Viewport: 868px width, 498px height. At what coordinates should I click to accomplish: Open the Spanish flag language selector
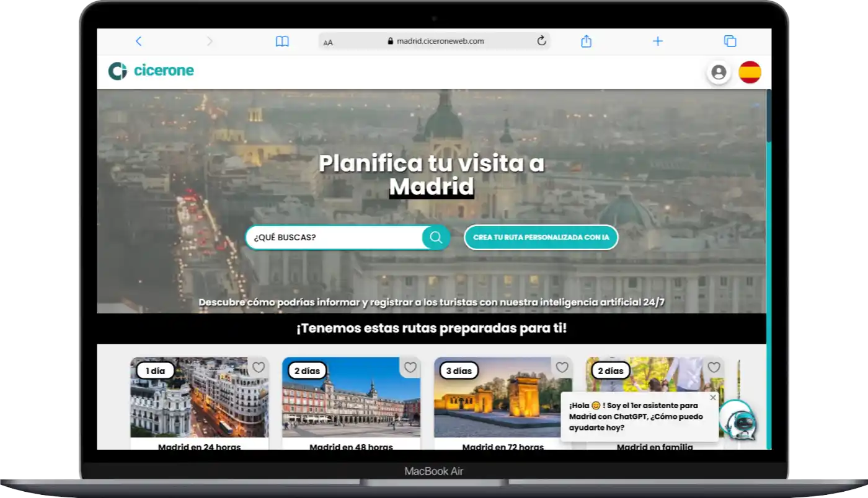click(751, 72)
